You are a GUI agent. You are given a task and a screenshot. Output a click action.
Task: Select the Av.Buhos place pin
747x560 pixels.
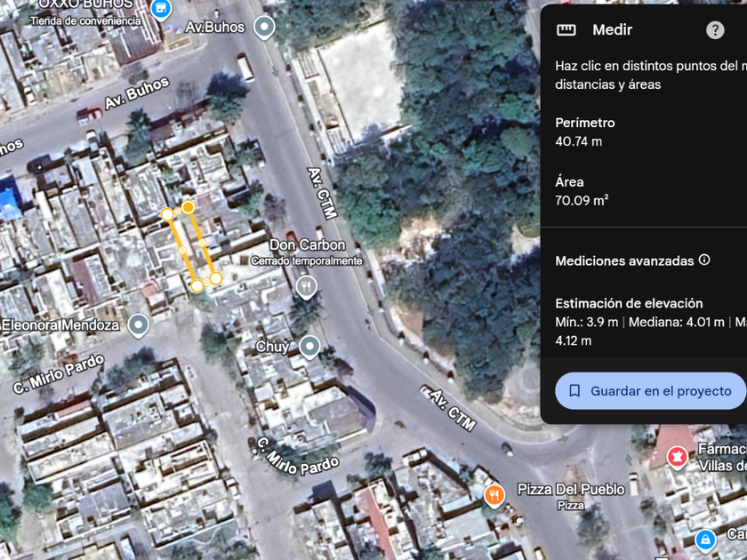264,27
